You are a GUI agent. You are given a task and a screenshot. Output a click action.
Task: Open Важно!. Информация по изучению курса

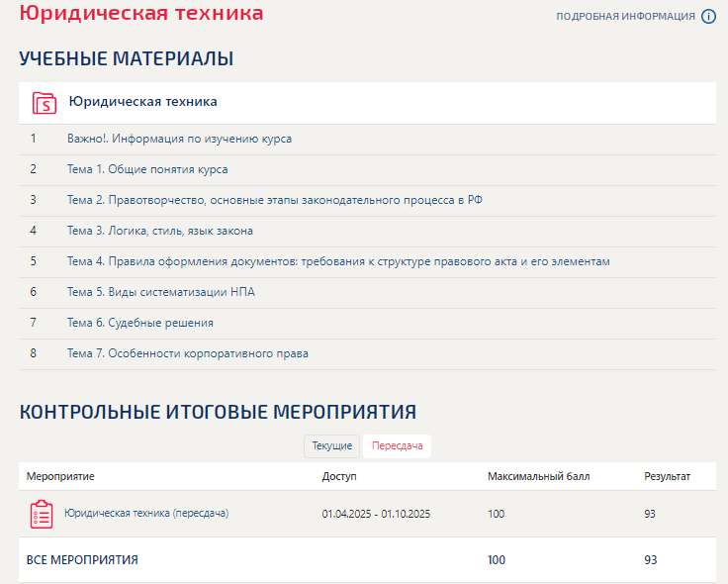179,139
